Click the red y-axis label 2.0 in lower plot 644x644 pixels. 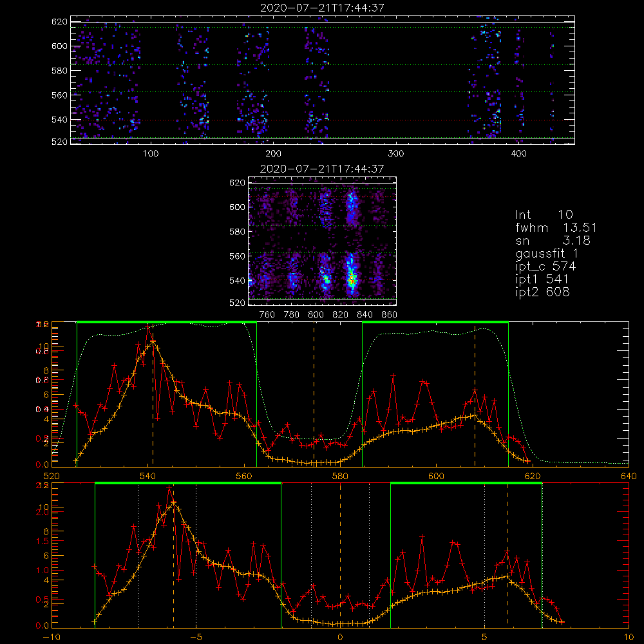pos(43,512)
